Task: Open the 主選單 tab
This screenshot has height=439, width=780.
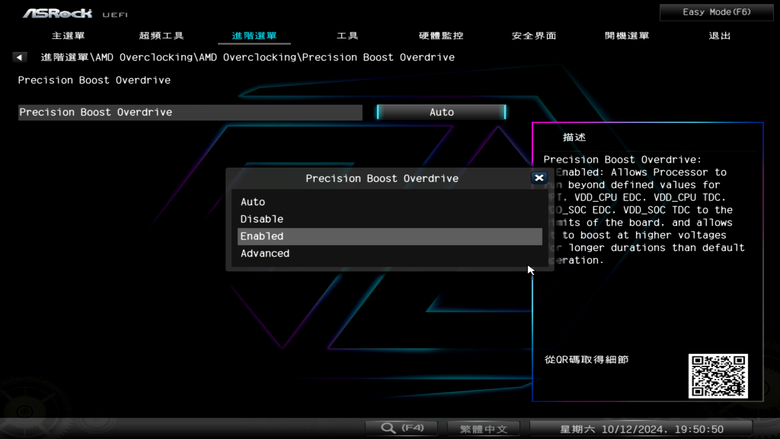Action: (68, 36)
